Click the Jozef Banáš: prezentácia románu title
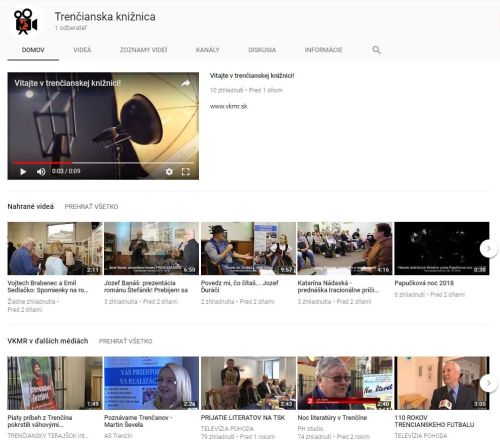Image resolution: width=500 pixels, height=440 pixels. point(146,287)
